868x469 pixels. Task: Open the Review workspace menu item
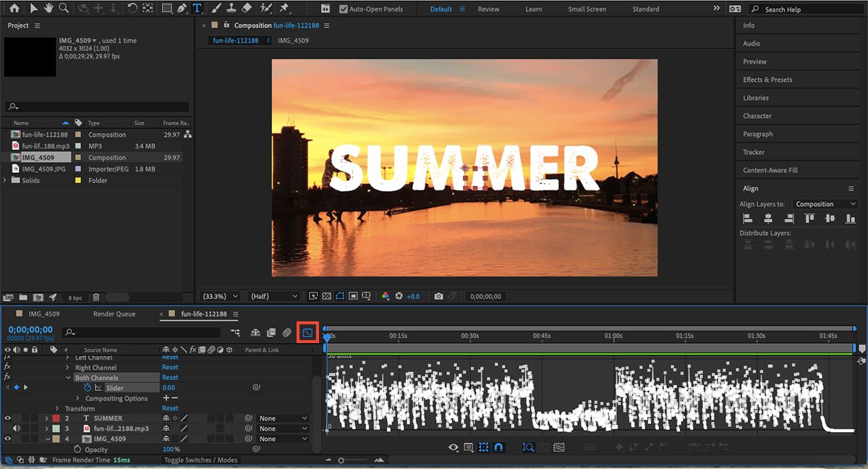488,9
